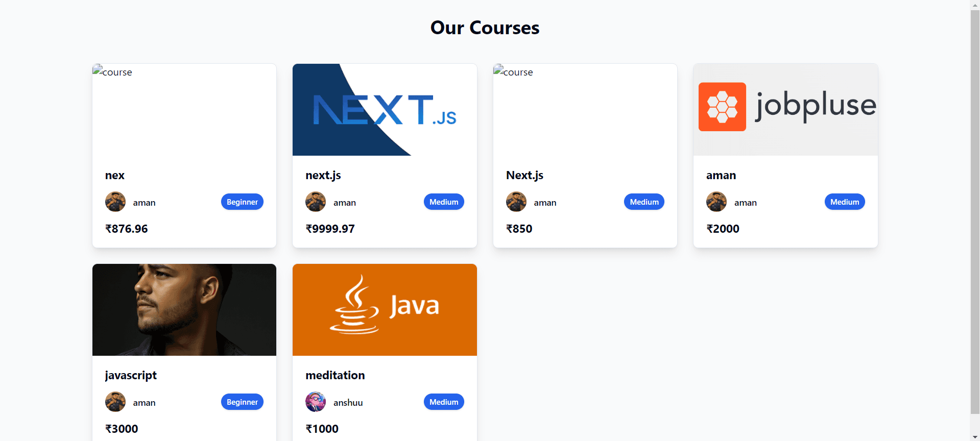Click broken course image on the ₹850 Next.js card
This screenshot has width=980, height=441.
click(x=585, y=110)
